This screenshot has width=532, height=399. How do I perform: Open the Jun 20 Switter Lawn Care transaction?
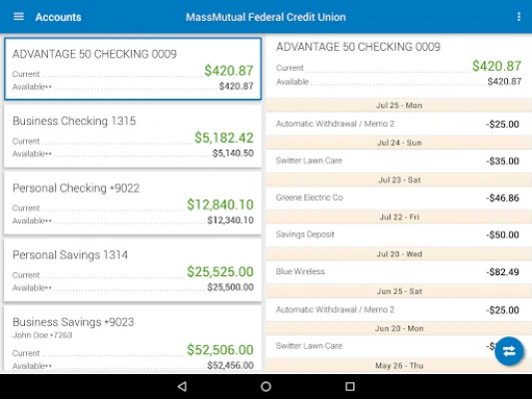tap(380, 346)
